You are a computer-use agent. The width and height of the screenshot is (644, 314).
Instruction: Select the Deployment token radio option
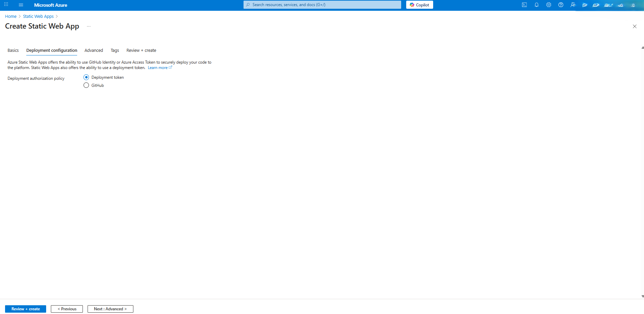point(86,77)
